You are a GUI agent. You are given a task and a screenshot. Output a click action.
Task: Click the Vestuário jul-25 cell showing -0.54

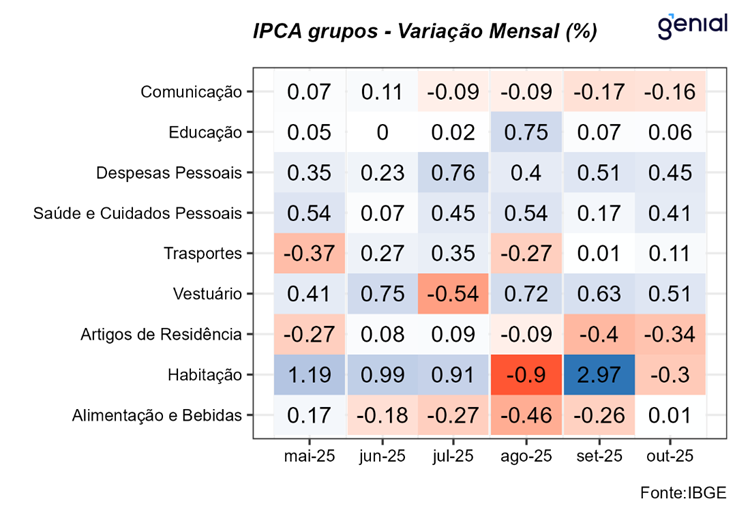point(452,293)
